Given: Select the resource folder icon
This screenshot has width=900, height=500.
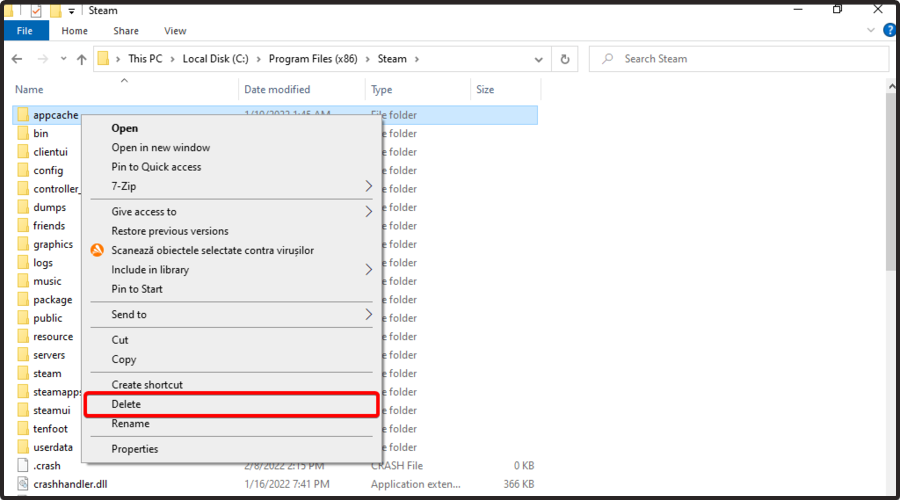Looking at the screenshot, I should (23, 336).
